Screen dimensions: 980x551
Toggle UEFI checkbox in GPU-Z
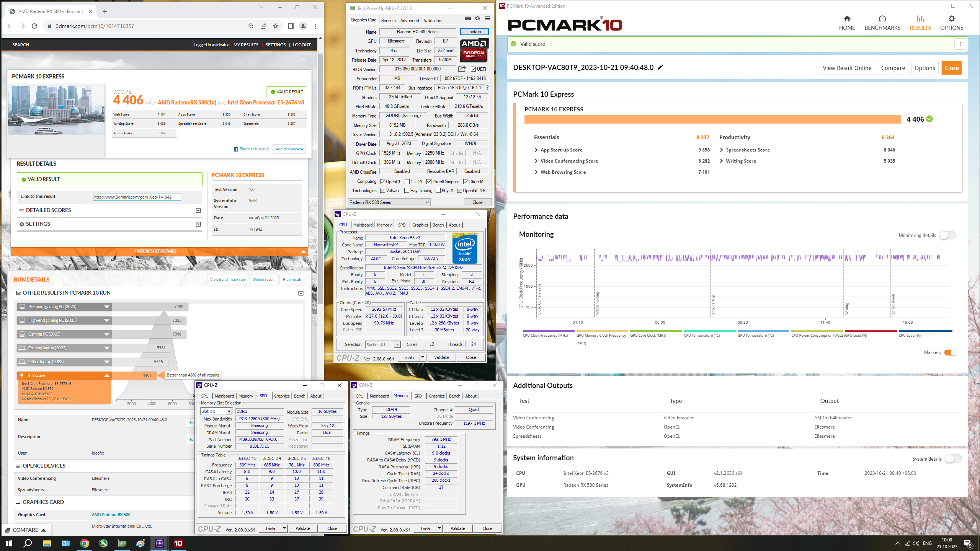coord(474,69)
